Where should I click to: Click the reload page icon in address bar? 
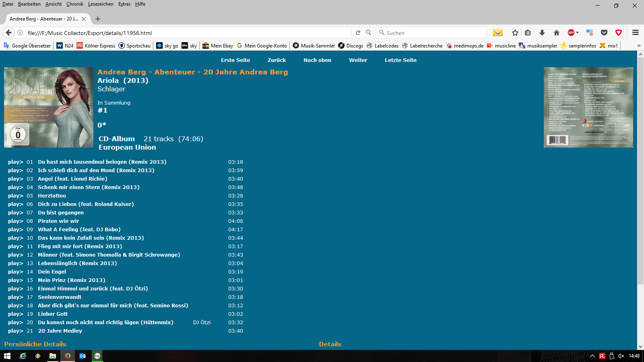tap(358, 33)
